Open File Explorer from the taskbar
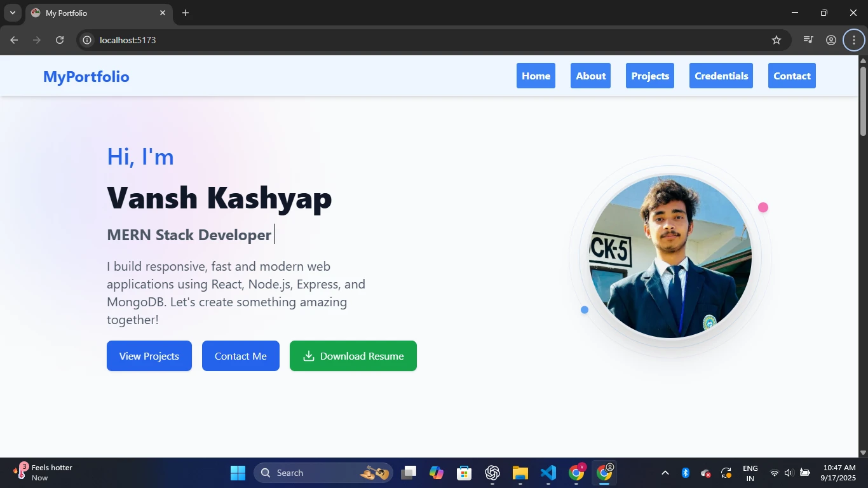 click(520, 473)
